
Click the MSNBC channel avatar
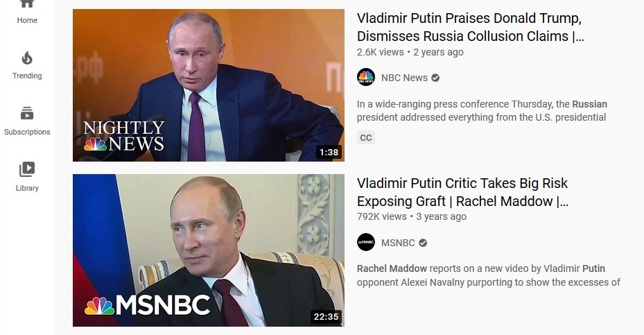click(365, 243)
